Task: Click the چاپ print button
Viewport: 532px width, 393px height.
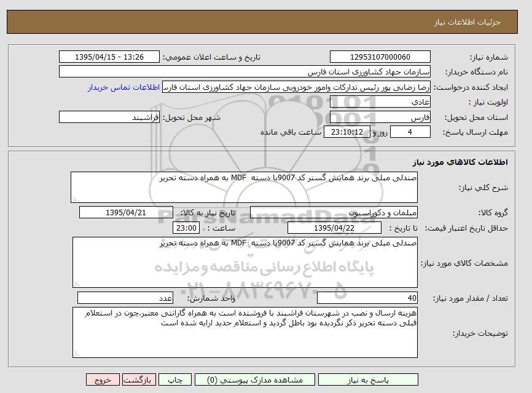Action: (x=175, y=379)
